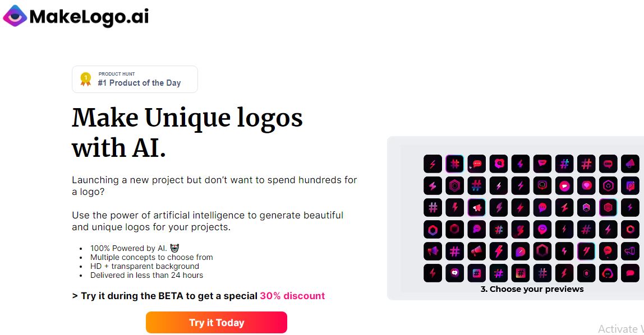The height and width of the screenshot is (335, 644).
Task: Select the outlined megaphone logo preview
Action: pyautogui.click(x=630, y=252)
